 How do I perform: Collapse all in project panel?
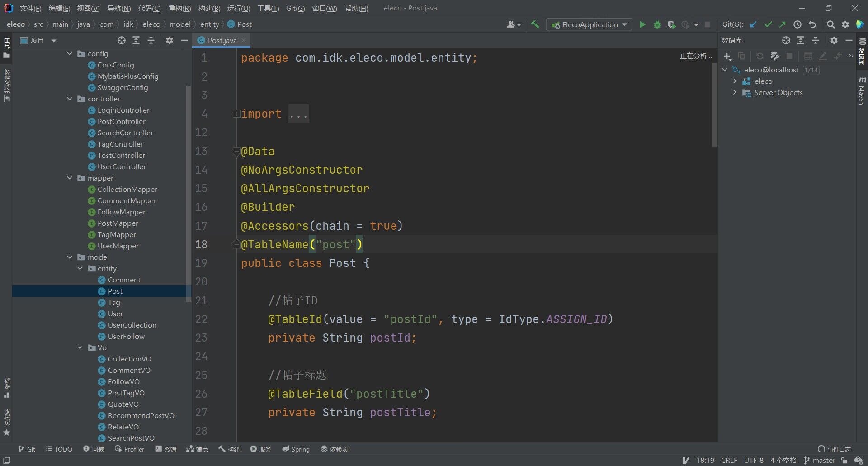coord(151,40)
